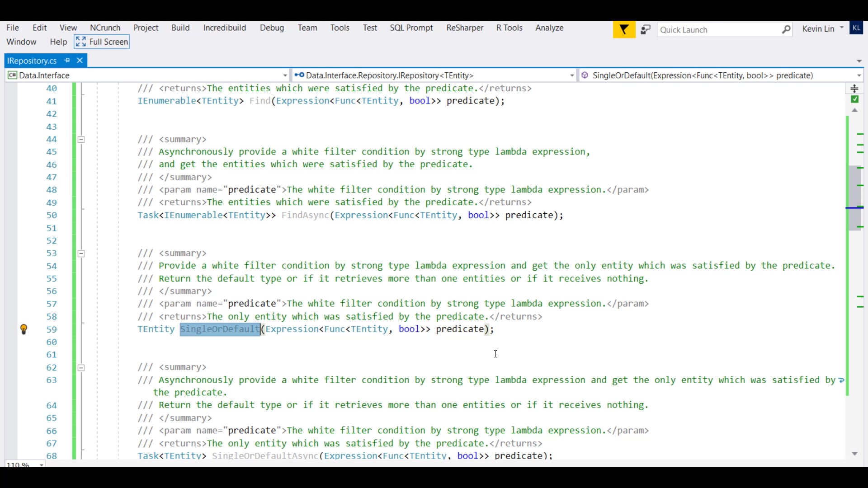
Task: Close the IRepository.cs tab
Action: click(80, 60)
